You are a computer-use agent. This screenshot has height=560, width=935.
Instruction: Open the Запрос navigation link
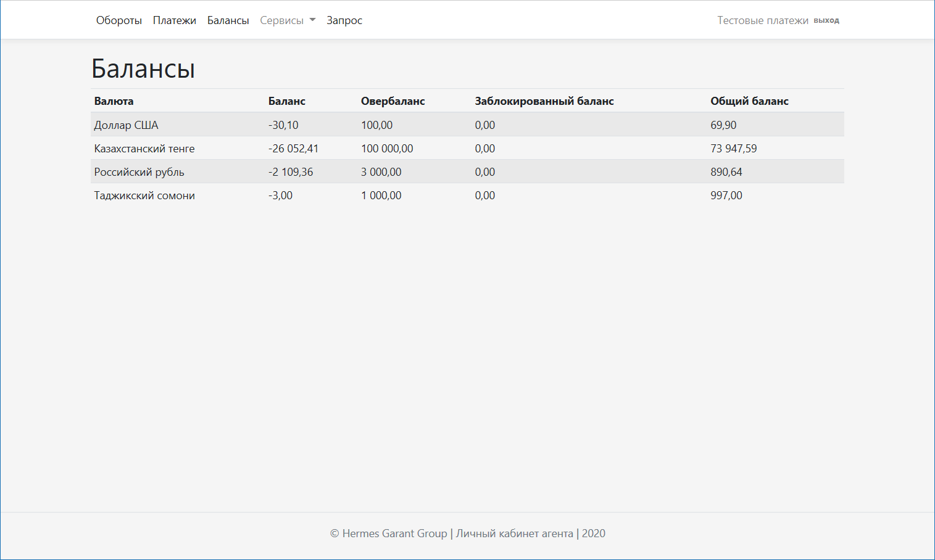pyautogui.click(x=344, y=20)
